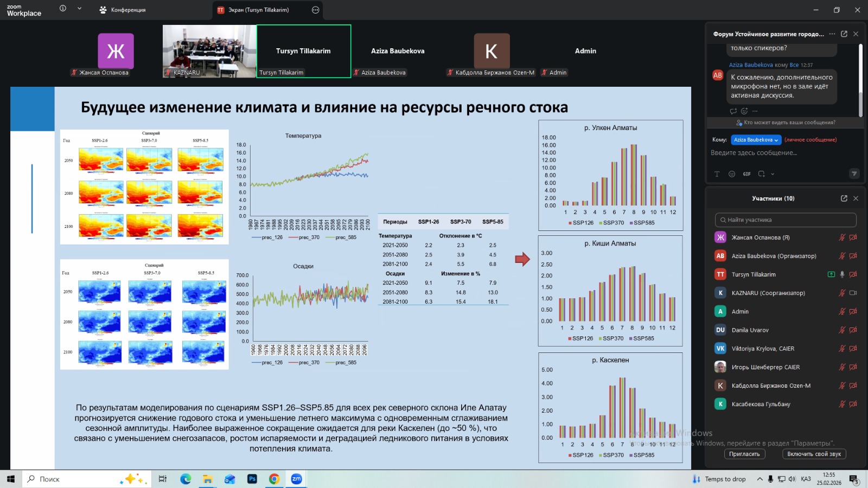Click the Пригласить button
The height and width of the screenshot is (488, 868).
coord(744,454)
